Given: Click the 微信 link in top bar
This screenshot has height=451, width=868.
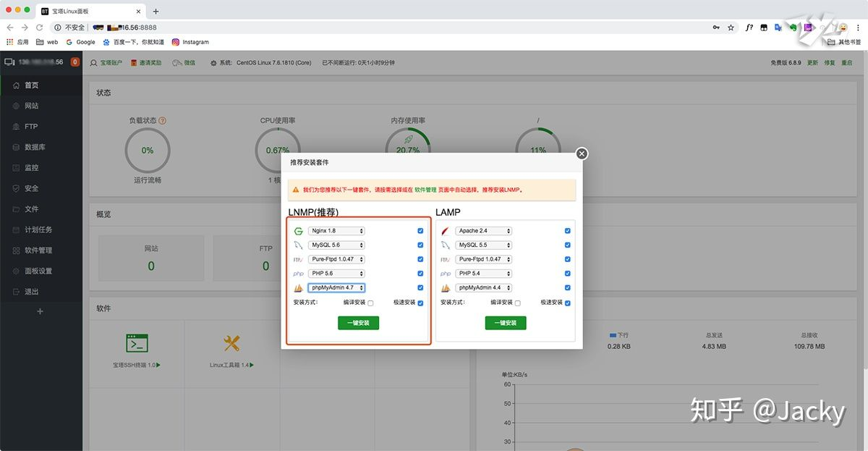Looking at the screenshot, I should click(184, 63).
